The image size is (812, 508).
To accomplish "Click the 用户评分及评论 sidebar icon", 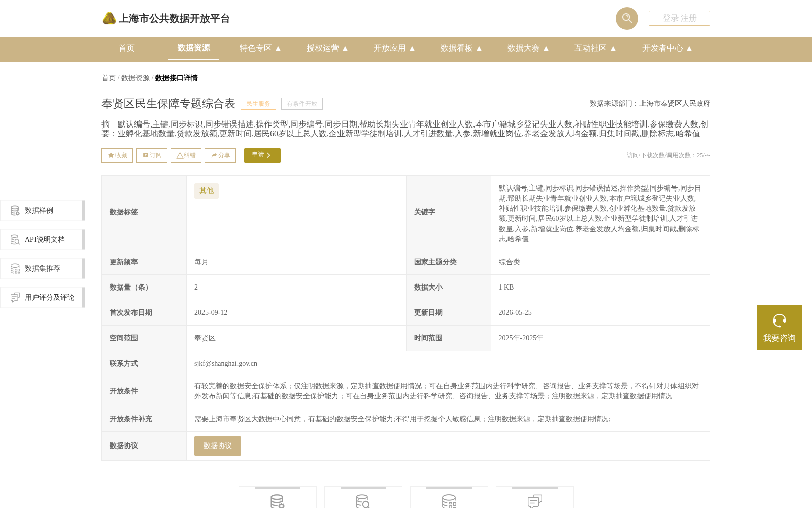I will pos(15,297).
